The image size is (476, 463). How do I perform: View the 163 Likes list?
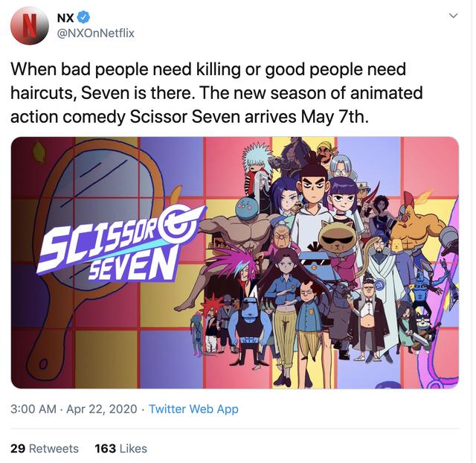click(x=120, y=448)
